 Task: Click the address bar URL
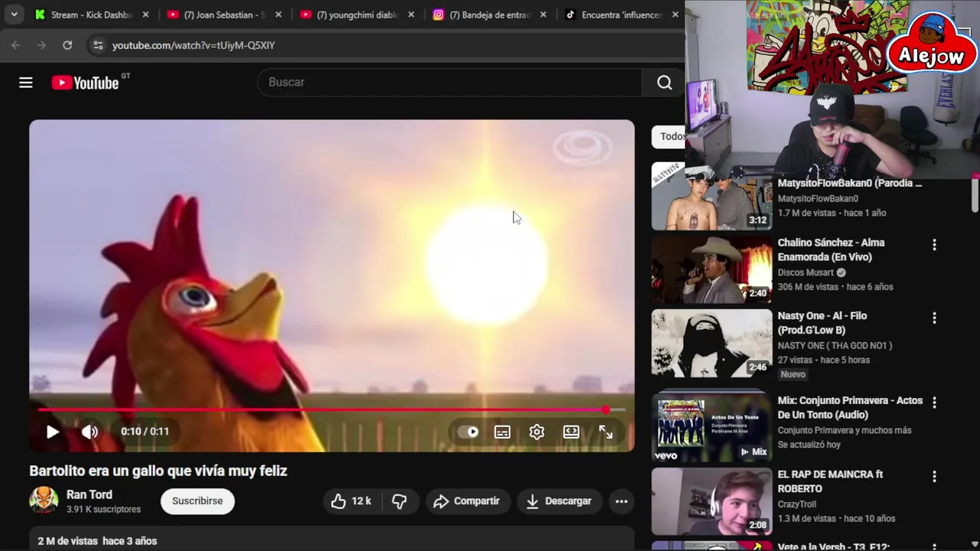pyautogui.click(x=194, y=45)
